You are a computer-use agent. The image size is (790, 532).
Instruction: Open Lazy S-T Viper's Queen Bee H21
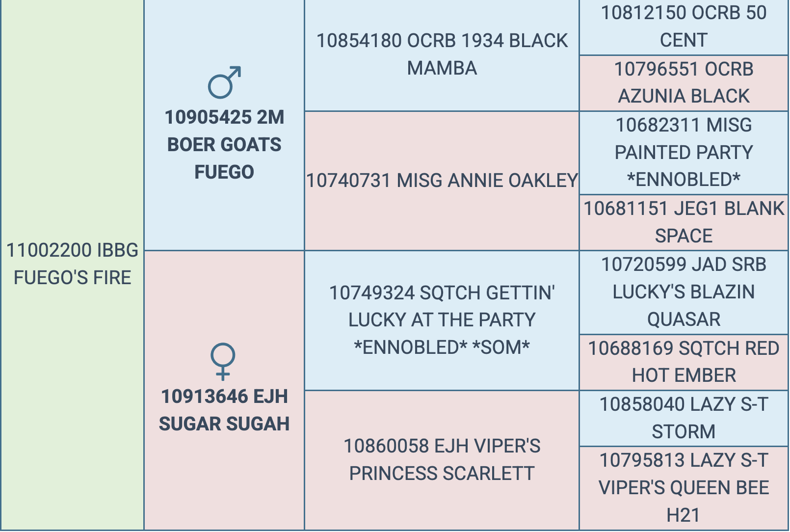(x=684, y=487)
